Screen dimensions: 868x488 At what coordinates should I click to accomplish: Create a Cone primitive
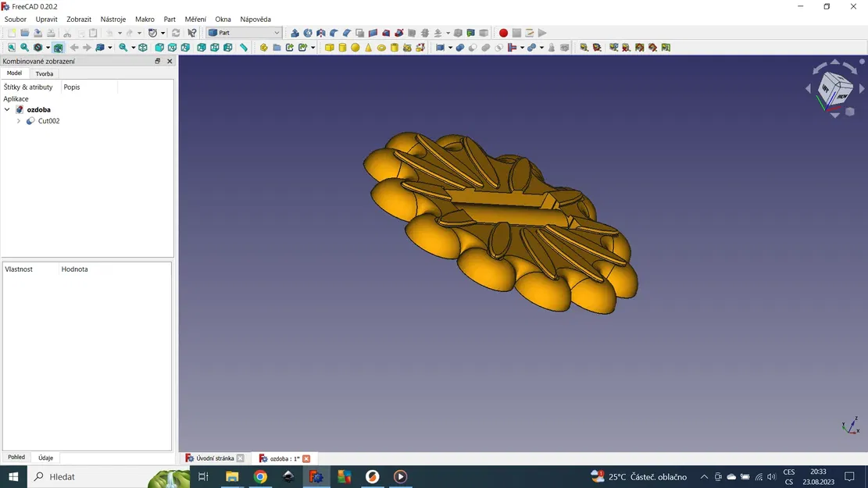point(369,47)
